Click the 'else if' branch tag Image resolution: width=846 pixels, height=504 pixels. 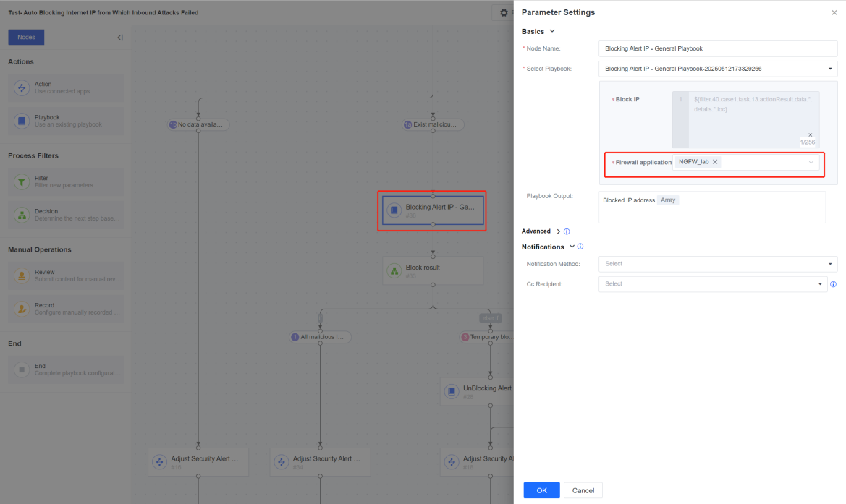[491, 318]
